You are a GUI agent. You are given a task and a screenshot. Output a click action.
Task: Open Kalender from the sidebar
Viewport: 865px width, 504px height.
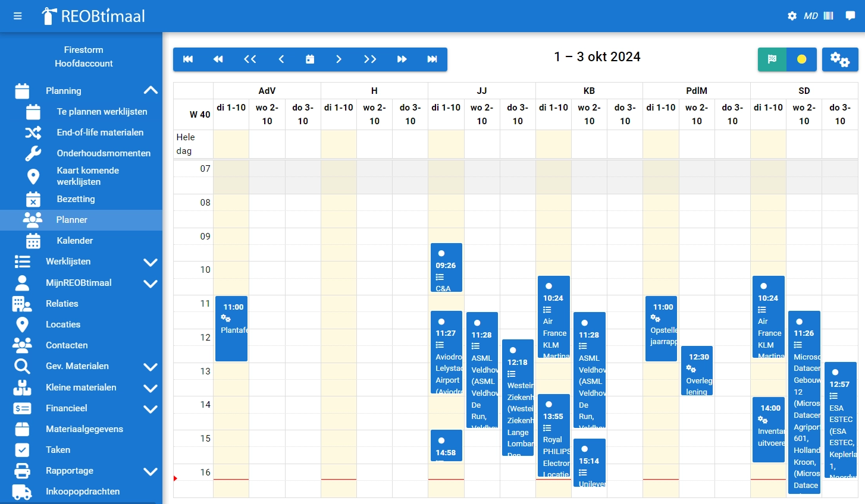click(74, 241)
